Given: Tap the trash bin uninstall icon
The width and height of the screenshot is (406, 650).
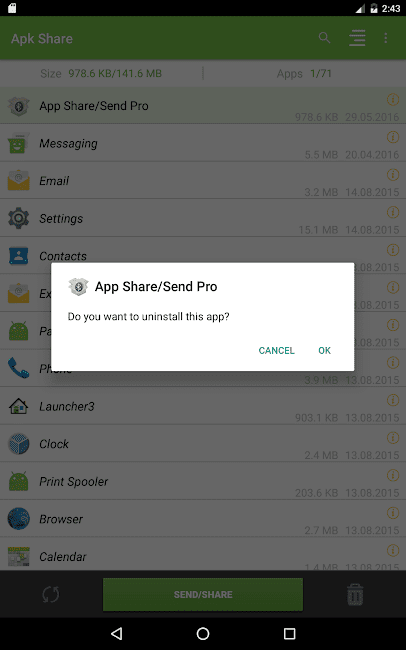Looking at the screenshot, I should [x=355, y=594].
